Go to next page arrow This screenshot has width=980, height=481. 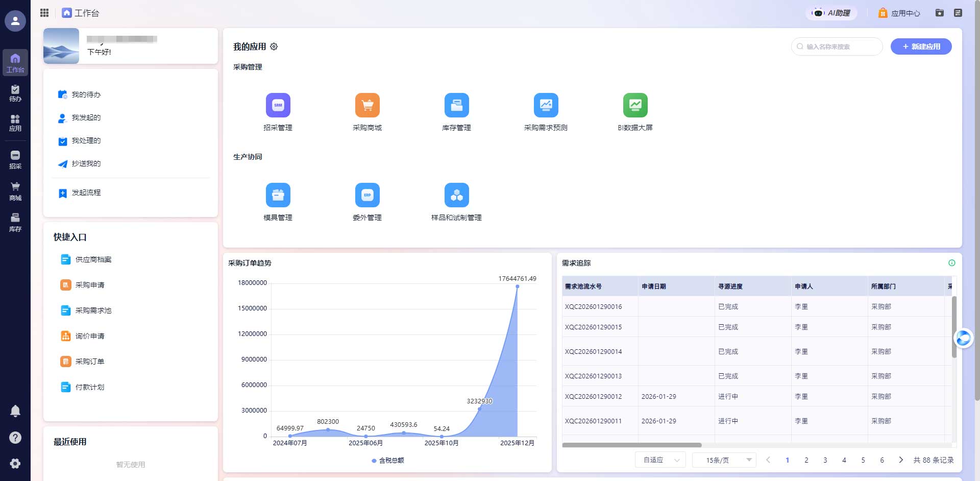901,460
